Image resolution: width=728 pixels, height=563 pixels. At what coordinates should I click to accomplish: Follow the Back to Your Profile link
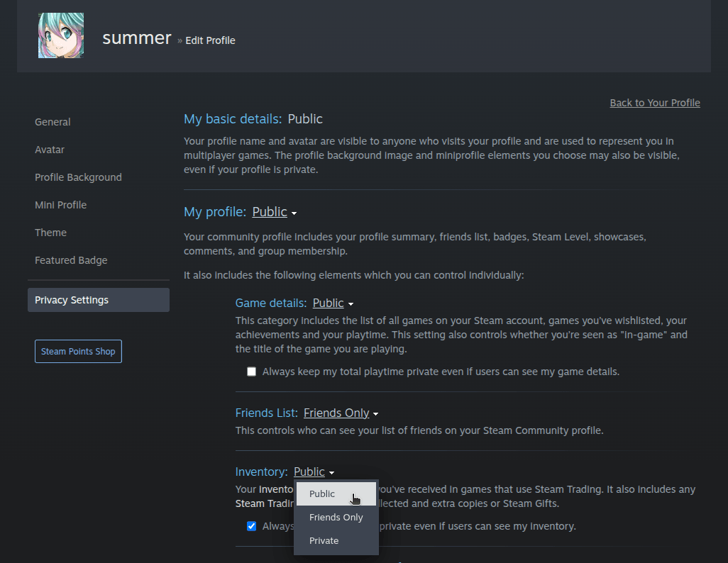[x=654, y=102]
